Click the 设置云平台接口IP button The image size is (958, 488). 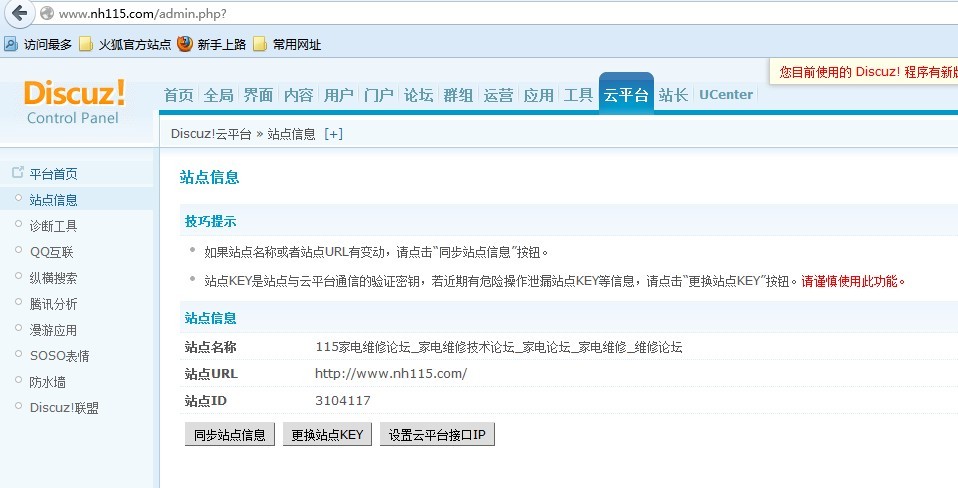pos(437,434)
